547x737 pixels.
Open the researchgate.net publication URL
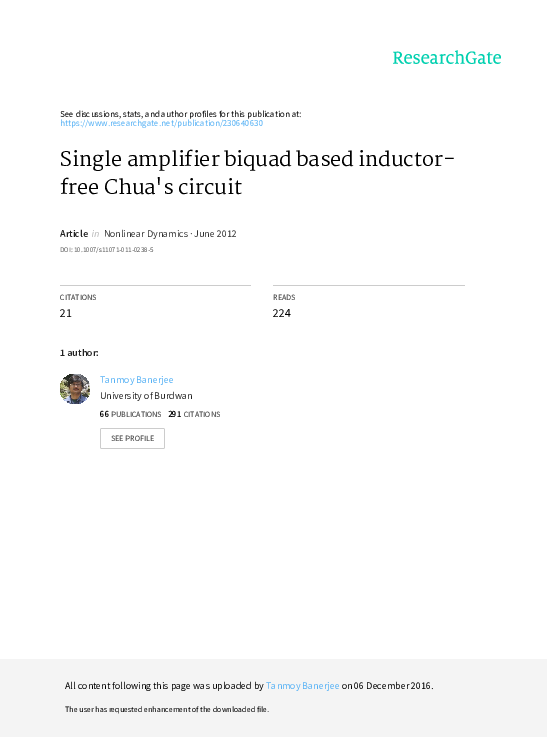(x=162, y=123)
